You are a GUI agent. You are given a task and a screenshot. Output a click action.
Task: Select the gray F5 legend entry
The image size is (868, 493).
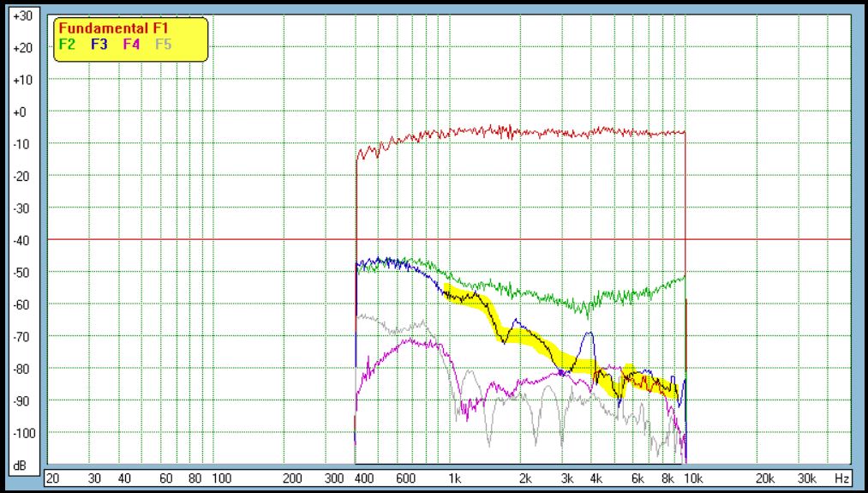point(164,45)
